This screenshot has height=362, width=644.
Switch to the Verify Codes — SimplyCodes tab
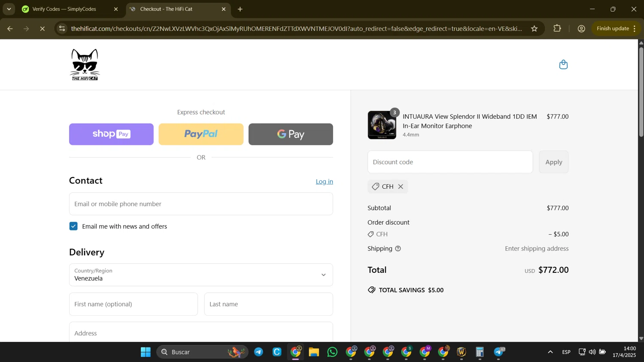click(x=64, y=9)
